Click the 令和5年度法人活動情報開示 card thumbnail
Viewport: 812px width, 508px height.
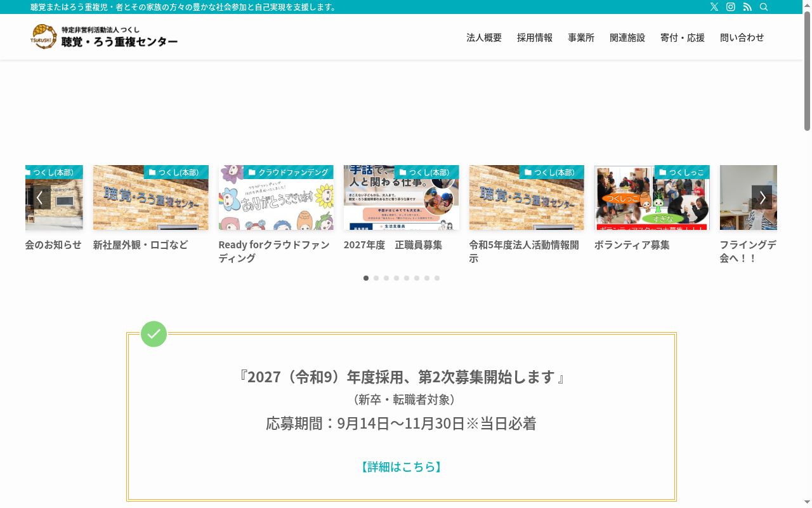527,197
